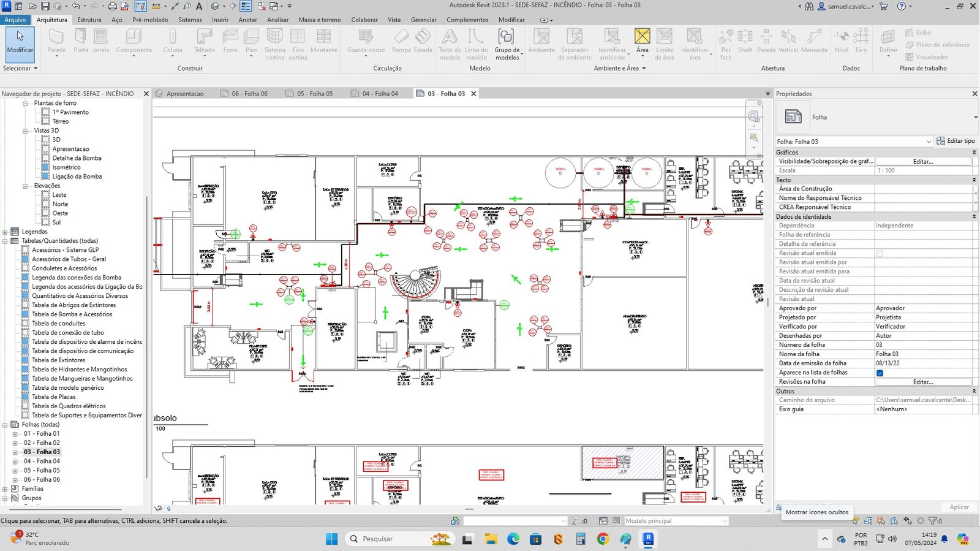
Task: Select the Separador de ambiente tool
Action: pos(575,44)
